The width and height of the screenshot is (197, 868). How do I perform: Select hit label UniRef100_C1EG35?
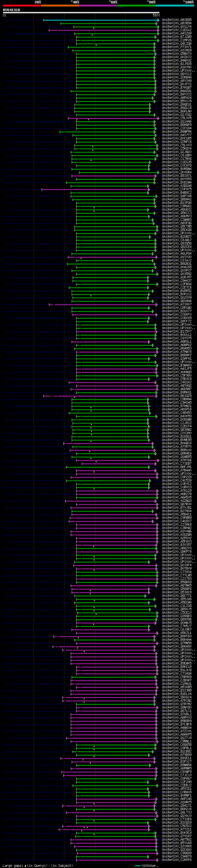(177, 162)
